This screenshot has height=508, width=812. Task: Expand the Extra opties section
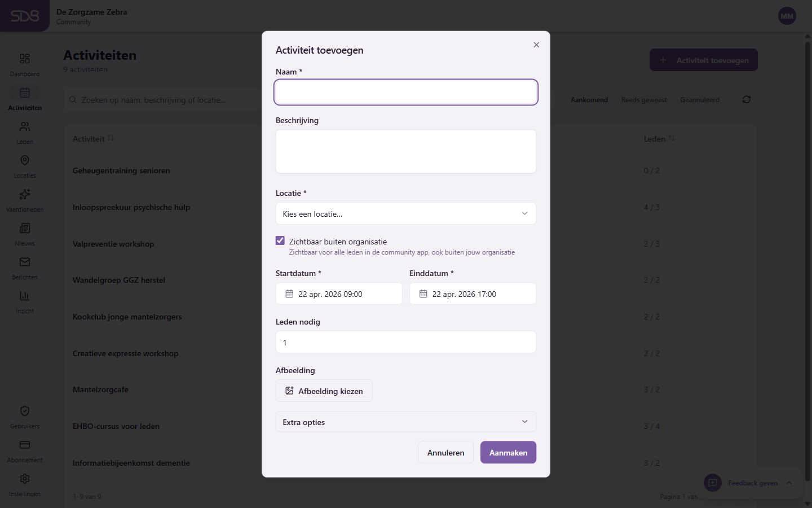tap(405, 422)
